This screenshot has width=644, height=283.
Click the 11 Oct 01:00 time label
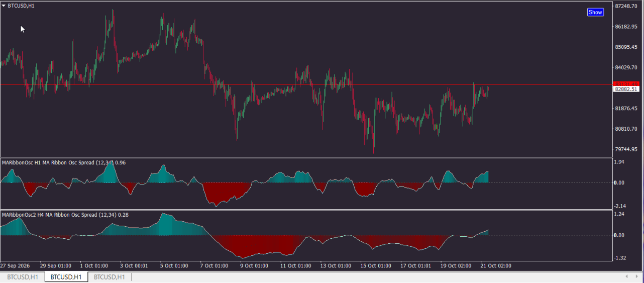(x=295, y=266)
